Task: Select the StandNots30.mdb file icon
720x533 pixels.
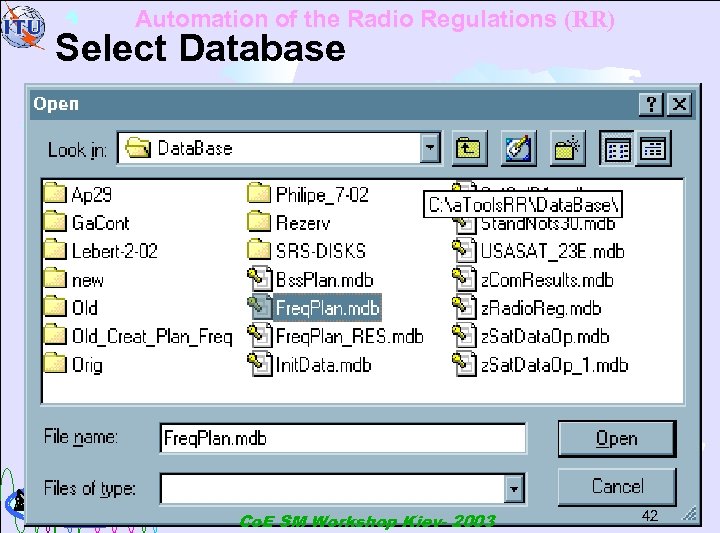Action: pyautogui.click(x=465, y=225)
